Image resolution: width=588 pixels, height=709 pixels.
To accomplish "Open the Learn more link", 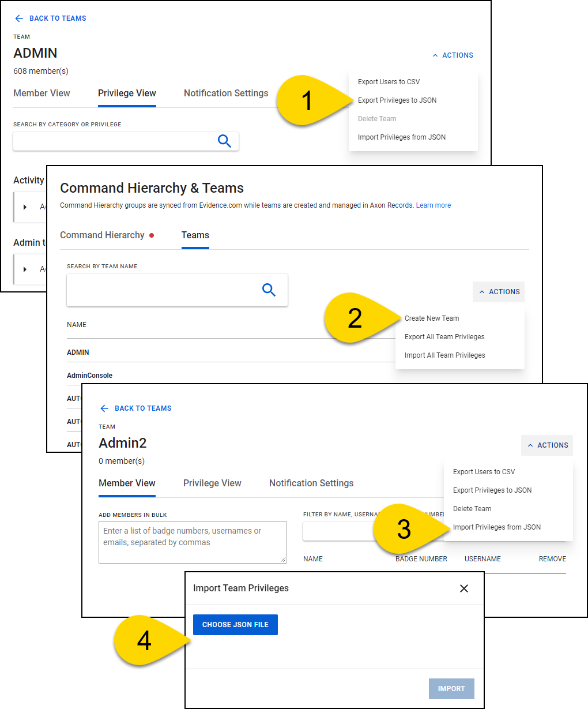I will click(433, 205).
